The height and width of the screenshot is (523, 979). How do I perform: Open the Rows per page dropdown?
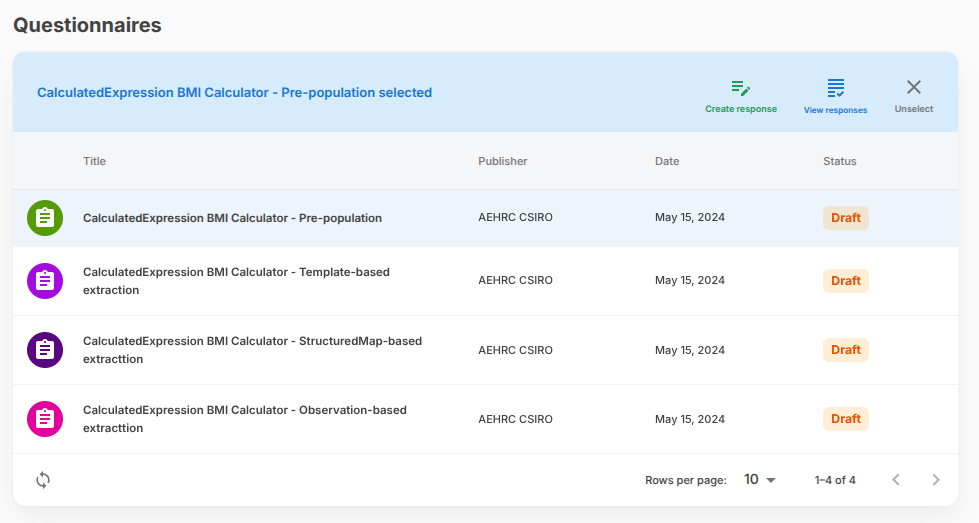point(760,480)
